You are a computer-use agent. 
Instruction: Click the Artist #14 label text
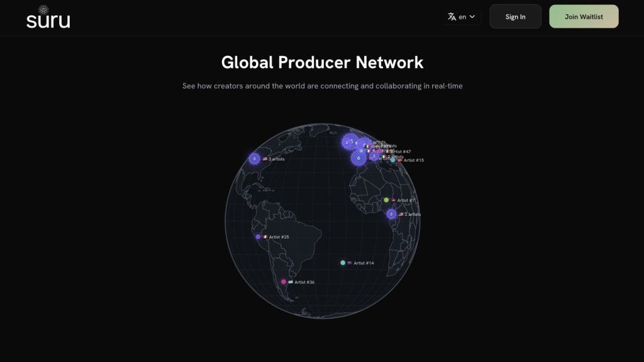(364, 263)
